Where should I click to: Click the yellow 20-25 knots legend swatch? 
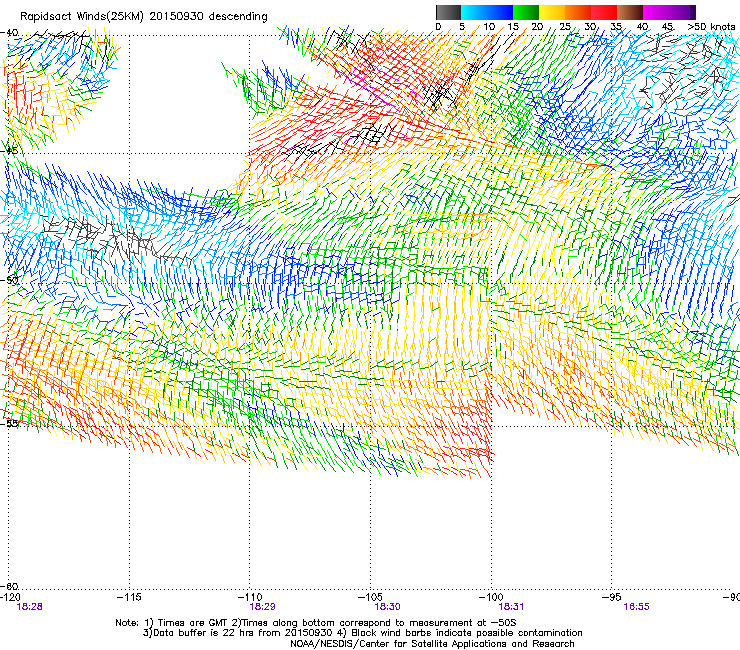(x=552, y=12)
